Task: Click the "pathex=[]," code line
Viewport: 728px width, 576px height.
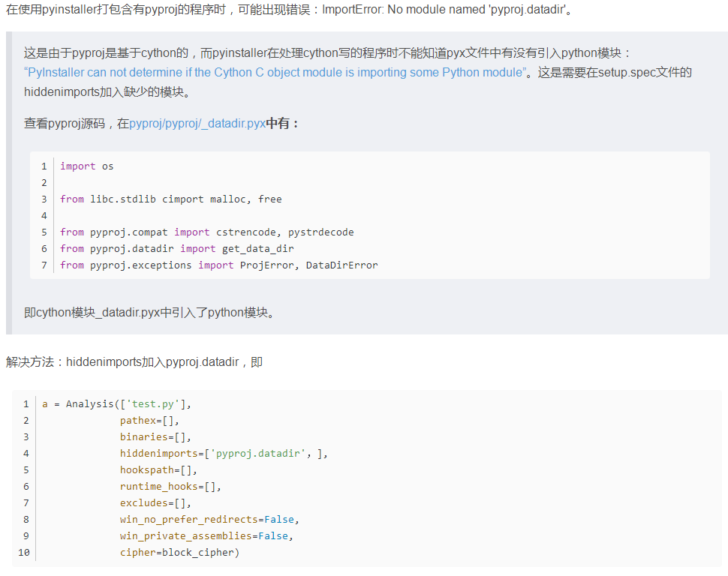Action: pos(149,421)
